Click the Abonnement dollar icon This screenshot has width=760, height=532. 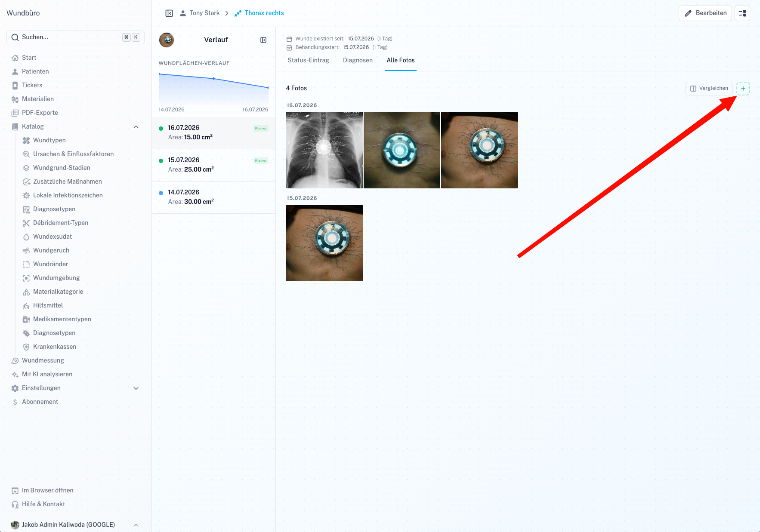pos(15,402)
